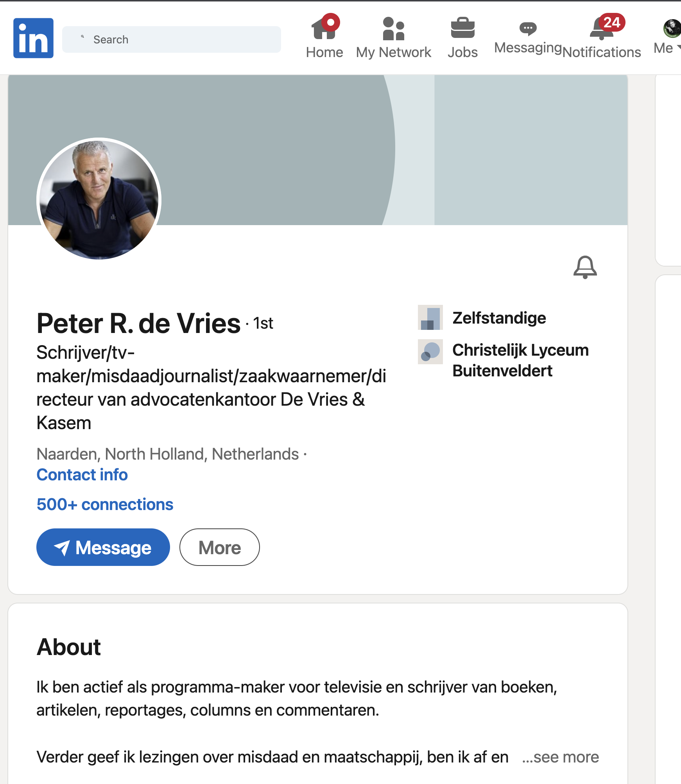Open Peter R. de Vries profile photo
Image resolution: width=681 pixels, height=784 pixels.
pyautogui.click(x=99, y=199)
